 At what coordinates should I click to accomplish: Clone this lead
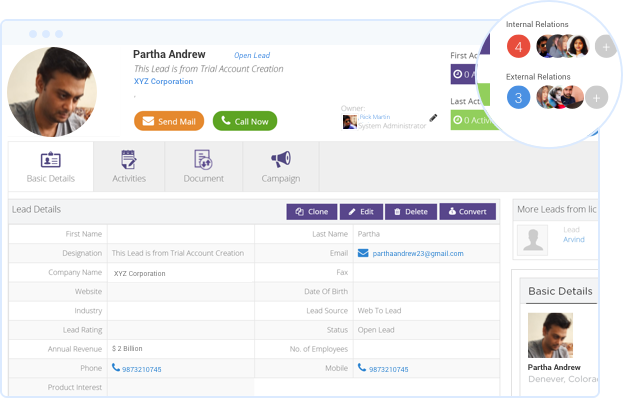point(312,212)
